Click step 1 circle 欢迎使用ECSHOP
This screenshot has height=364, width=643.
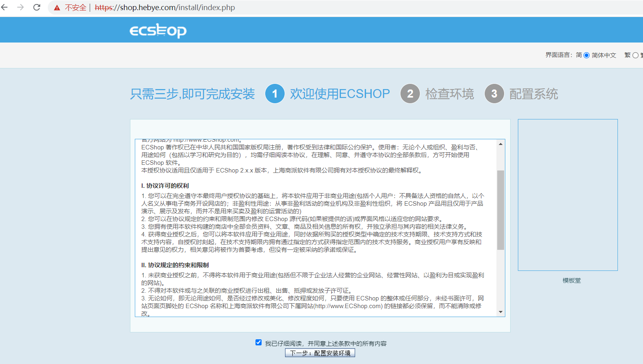[x=275, y=94]
